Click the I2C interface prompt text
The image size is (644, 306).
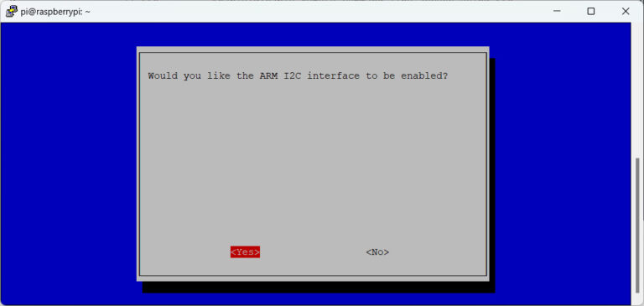click(298, 76)
